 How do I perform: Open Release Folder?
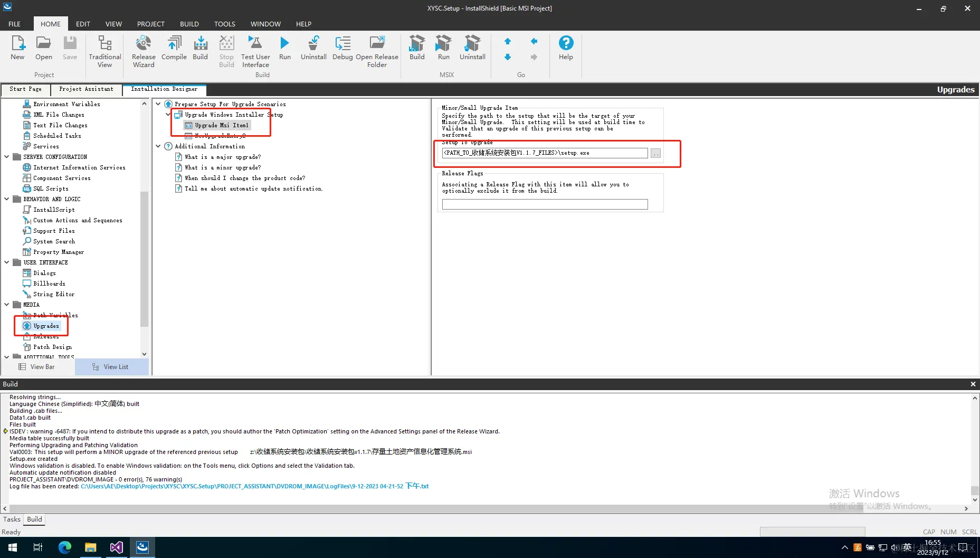pyautogui.click(x=377, y=51)
